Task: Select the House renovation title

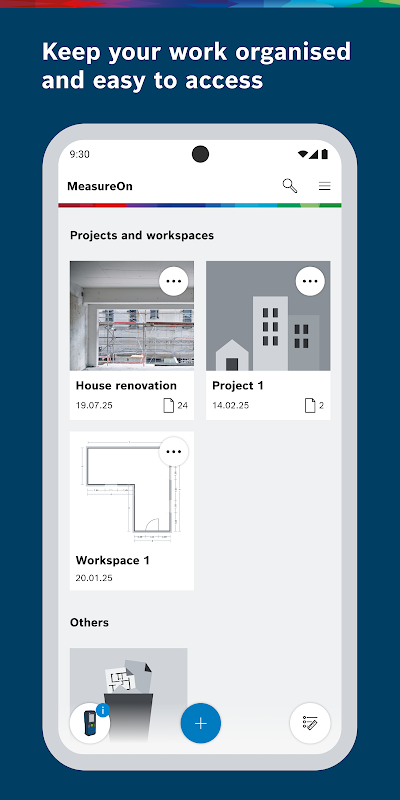Action: 126,386
